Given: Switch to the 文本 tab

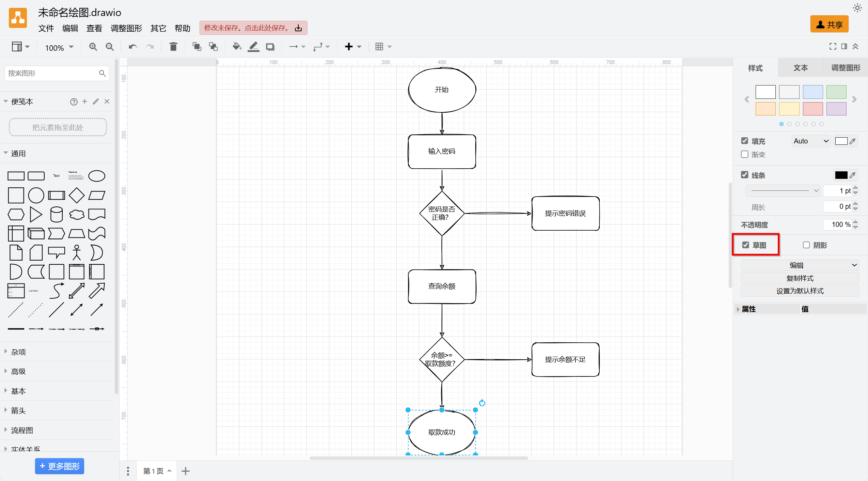Looking at the screenshot, I should tap(800, 68).
